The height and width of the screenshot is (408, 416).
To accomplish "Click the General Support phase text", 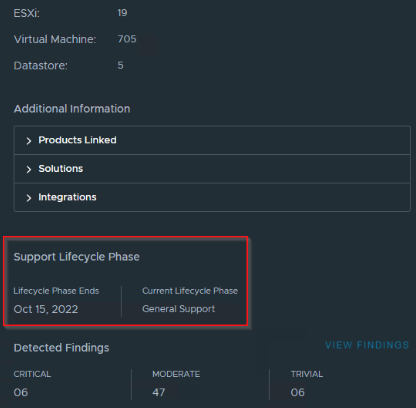I will point(178,309).
